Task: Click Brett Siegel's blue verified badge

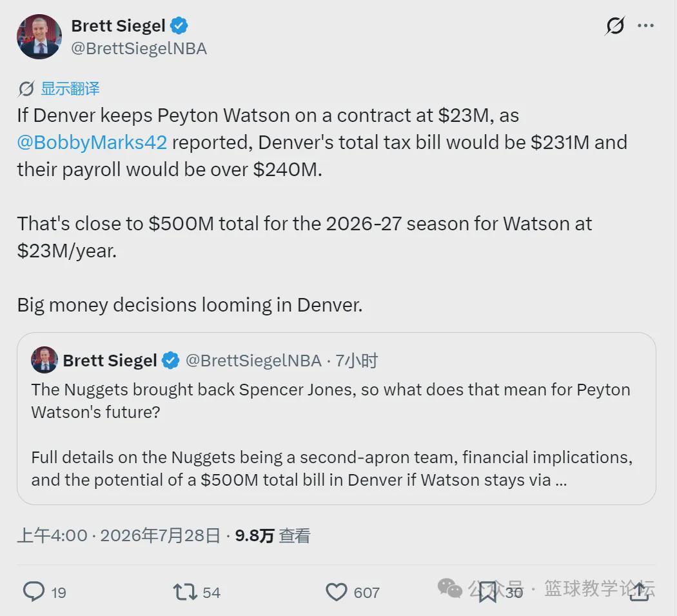Action: coord(179,26)
